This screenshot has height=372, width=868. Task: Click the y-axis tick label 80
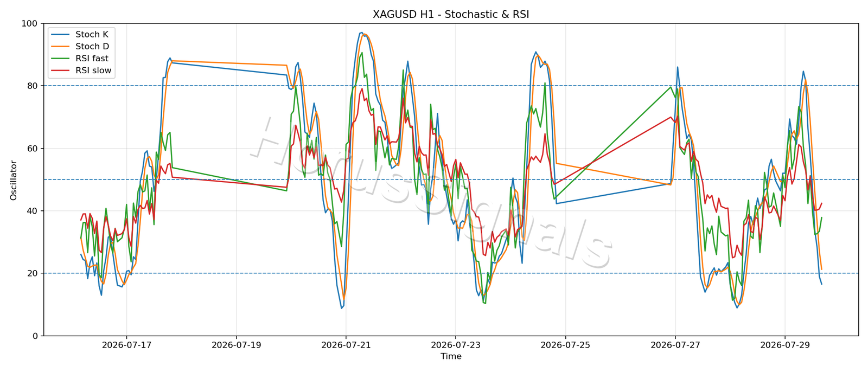(33, 86)
